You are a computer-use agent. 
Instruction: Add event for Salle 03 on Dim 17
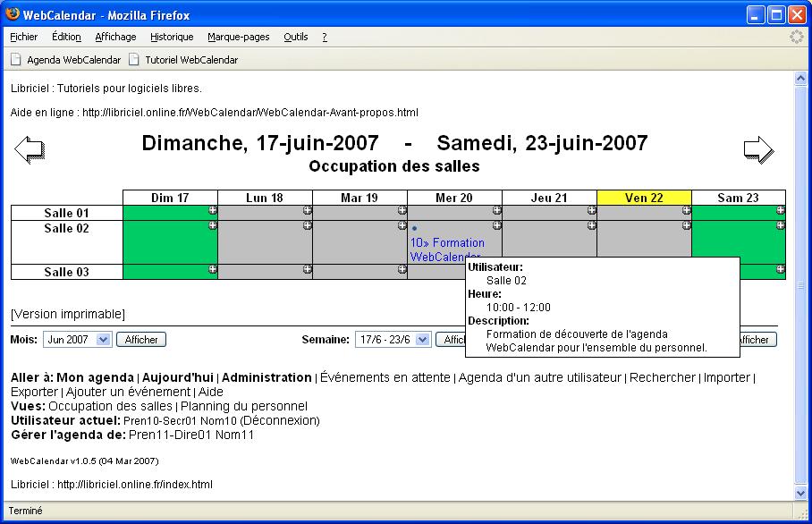(x=212, y=269)
